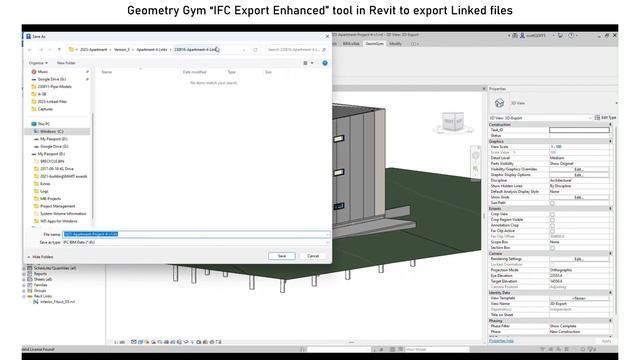Toggle the Sun Path checkbox
Image resolution: width=640 pixels, height=360 pixels.
pyautogui.click(x=552, y=203)
